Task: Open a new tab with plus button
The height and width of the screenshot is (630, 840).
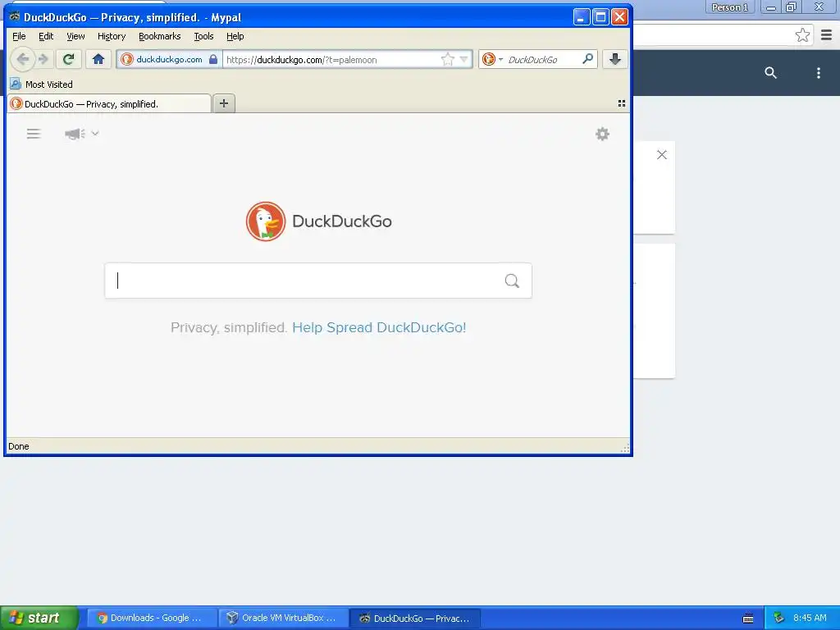Action: (224, 103)
